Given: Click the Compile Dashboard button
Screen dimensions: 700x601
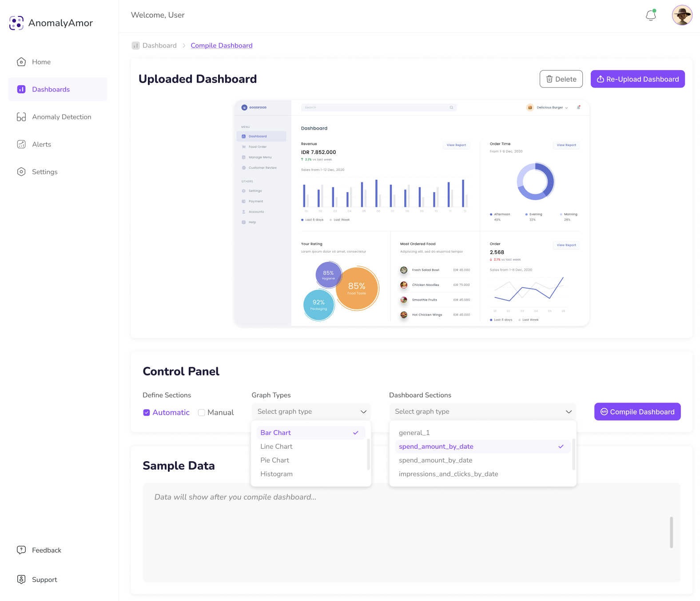Looking at the screenshot, I should coord(637,412).
